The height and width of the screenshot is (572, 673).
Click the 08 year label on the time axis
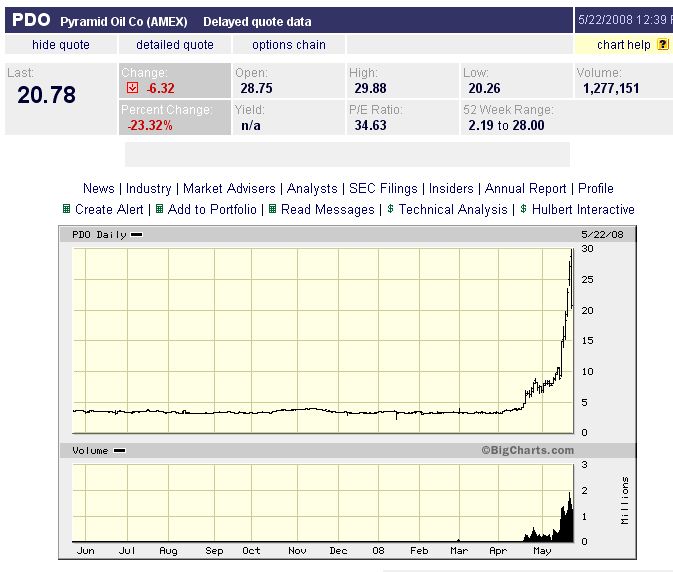378,551
